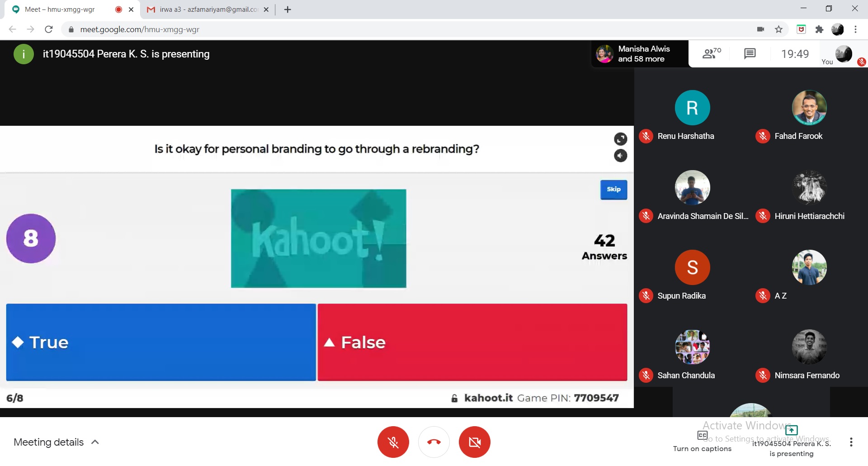The height and width of the screenshot is (466, 868).
Task: Reload the Meet page
Action: (x=49, y=29)
